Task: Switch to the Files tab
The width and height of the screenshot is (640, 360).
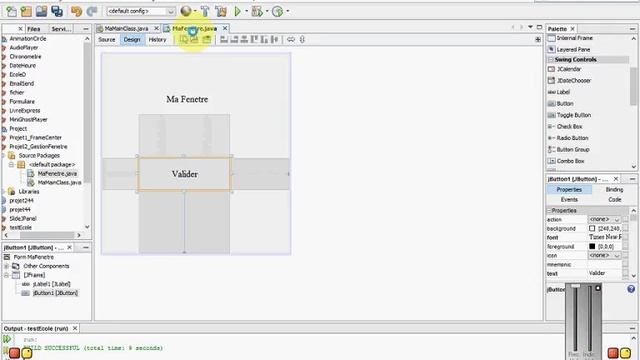Action: [x=34, y=29]
